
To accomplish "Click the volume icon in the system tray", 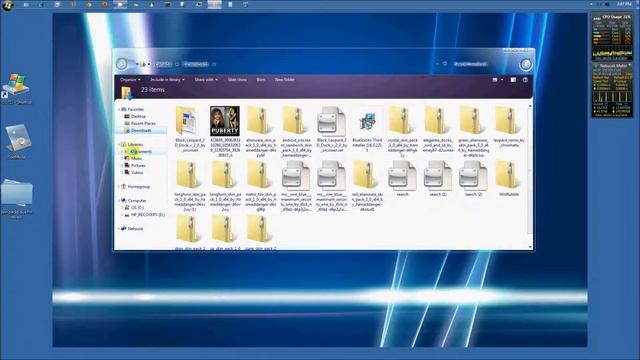I will (x=607, y=4).
